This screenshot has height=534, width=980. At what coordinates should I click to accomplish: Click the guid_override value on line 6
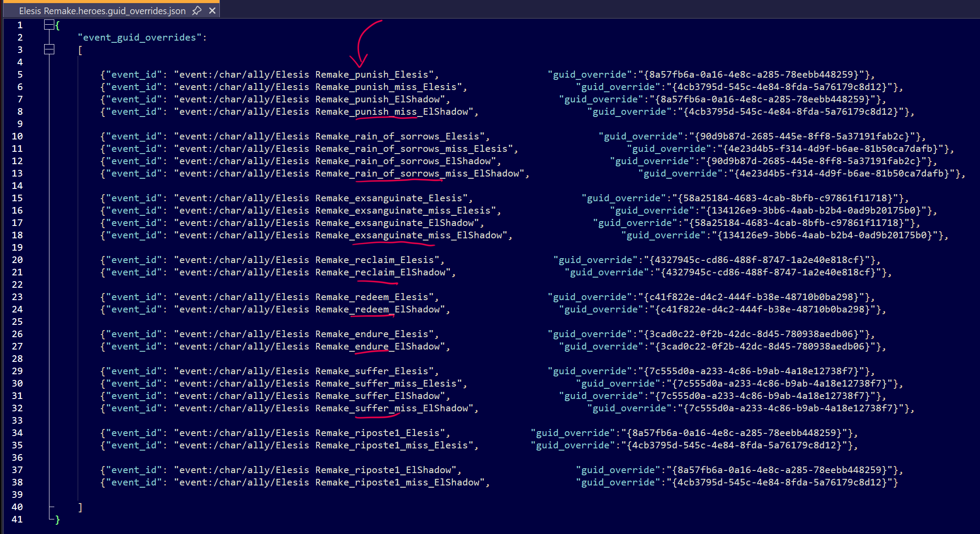point(780,87)
